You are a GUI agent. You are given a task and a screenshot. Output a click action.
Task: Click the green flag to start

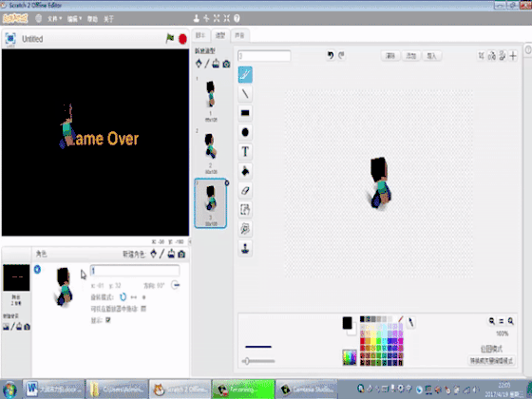[x=170, y=38]
